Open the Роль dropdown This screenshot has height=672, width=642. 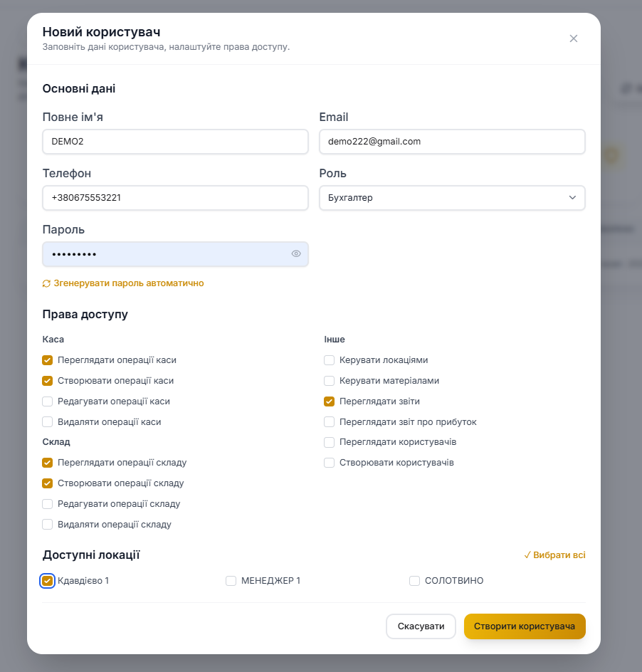click(452, 198)
